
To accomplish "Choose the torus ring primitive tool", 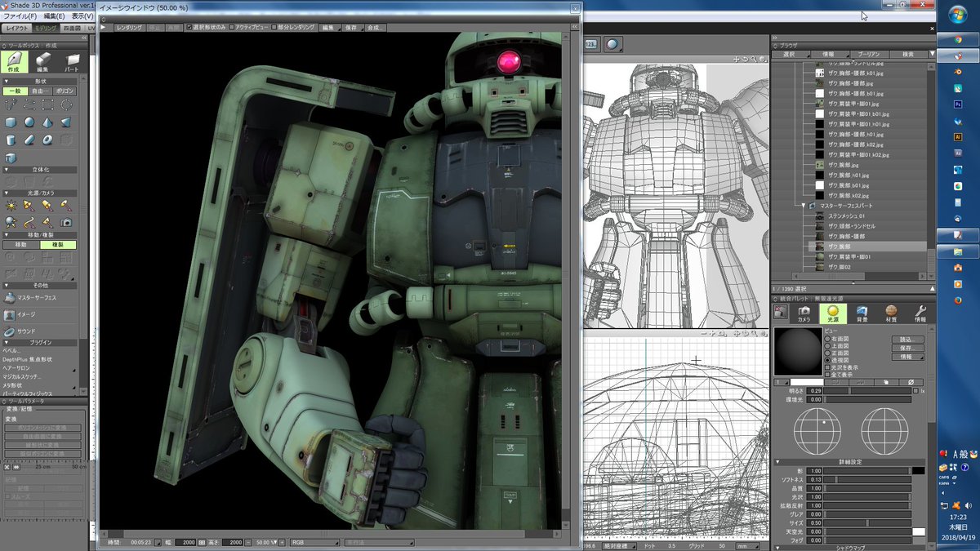I will 47,140.
